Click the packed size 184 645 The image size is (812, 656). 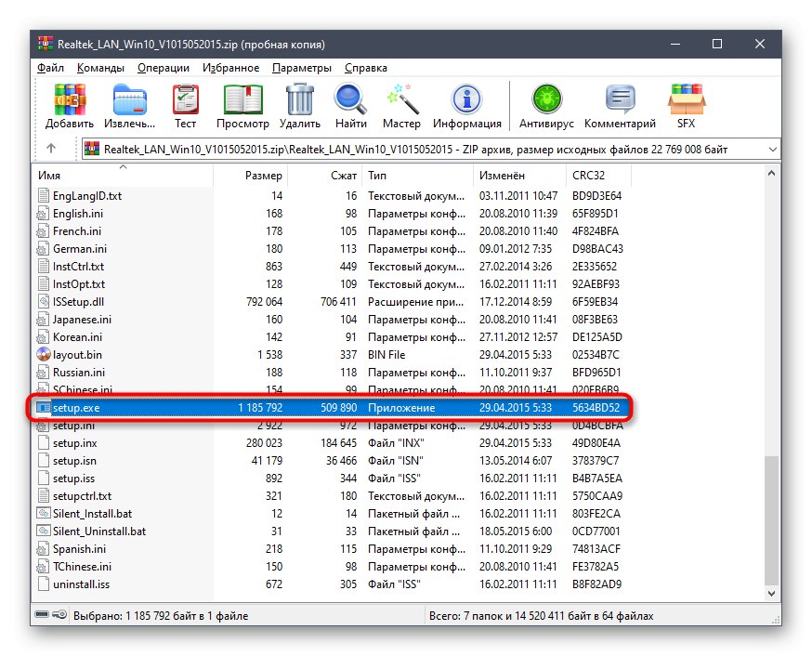(339, 442)
